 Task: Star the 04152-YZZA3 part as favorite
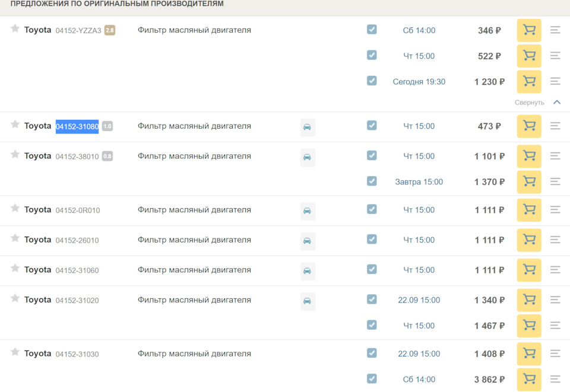(x=15, y=28)
